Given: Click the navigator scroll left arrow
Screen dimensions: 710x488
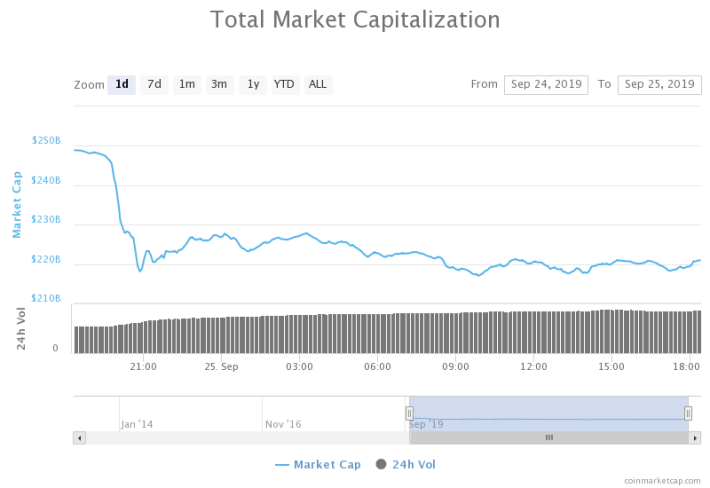Looking at the screenshot, I should point(80,438).
